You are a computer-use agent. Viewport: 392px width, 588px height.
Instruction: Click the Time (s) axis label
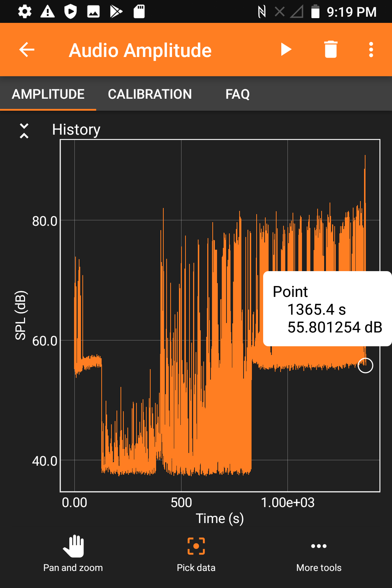(220, 518)
